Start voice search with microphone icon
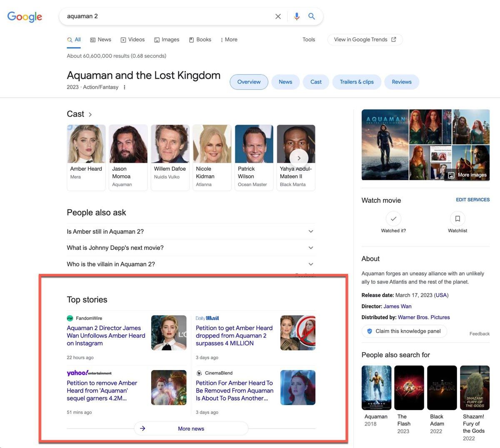Screen dimensions: 500x448 (x=297, y=16)
